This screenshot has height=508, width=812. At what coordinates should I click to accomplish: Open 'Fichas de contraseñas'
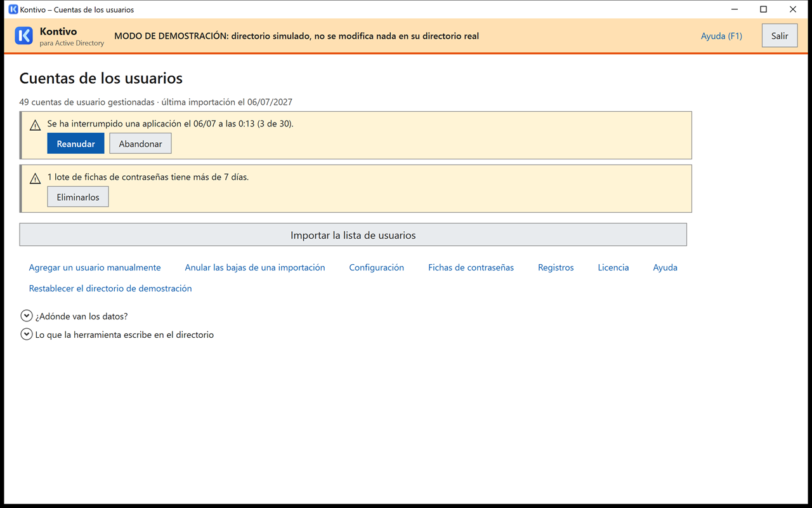point(471,267)
